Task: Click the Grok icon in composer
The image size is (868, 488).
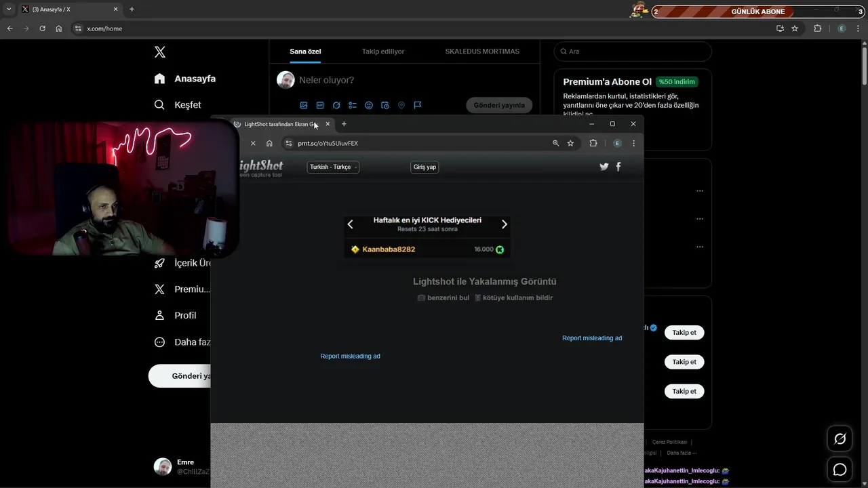Action: tap(336, 105)
